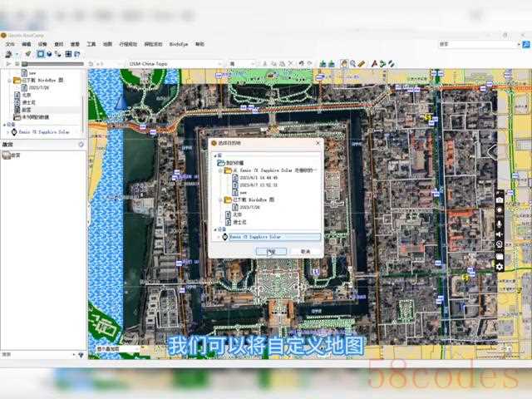Click the Copy toolbar icon
This screenshot has height=399, width=532.
point(273,63)
